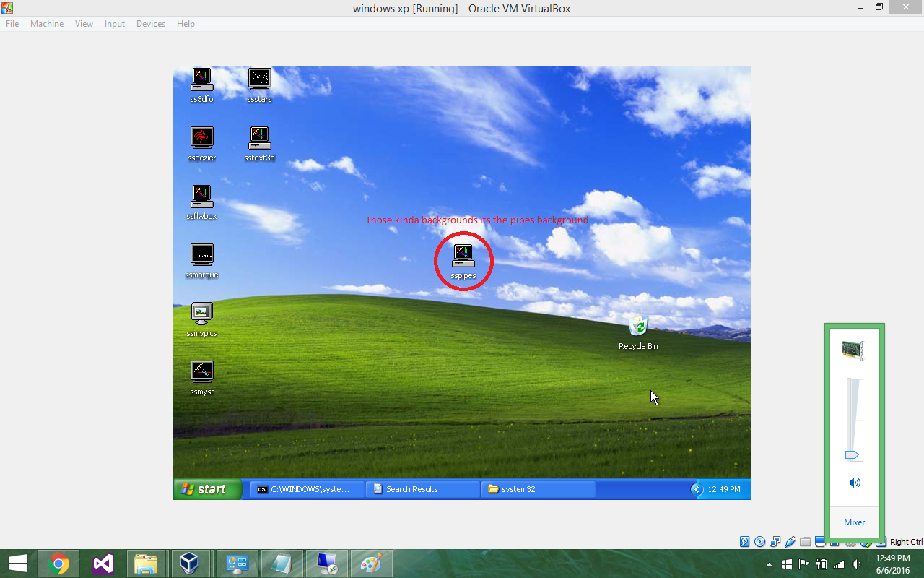Switch to VirtualBox taskbar icon
Screen dimensions: 924x578
[x=191, y=564]
